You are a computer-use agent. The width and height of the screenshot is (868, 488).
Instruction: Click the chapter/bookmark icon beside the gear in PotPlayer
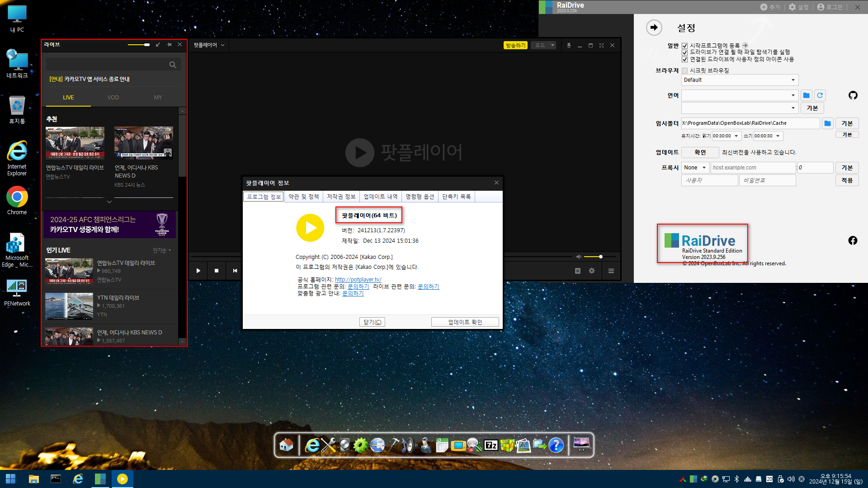coord(577,271)
